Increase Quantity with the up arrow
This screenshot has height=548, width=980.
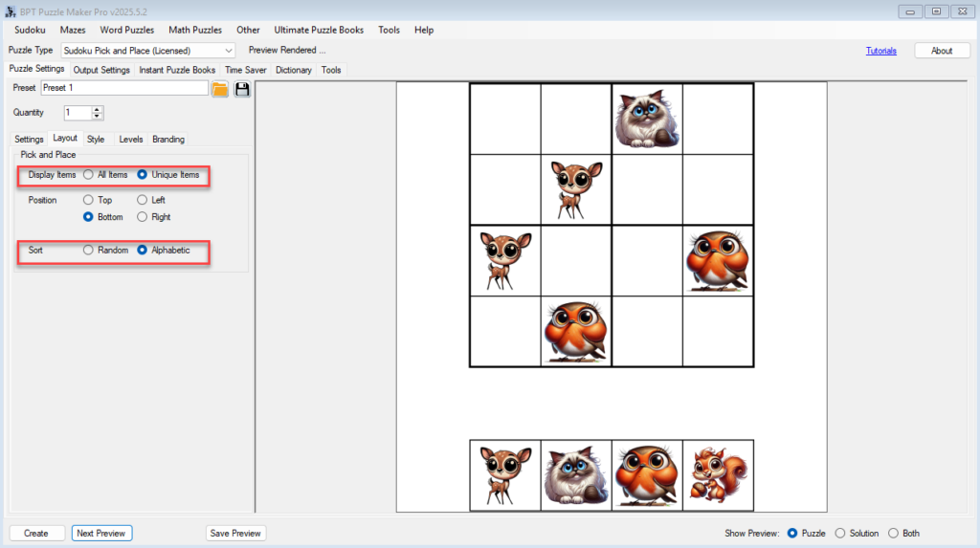97,109
